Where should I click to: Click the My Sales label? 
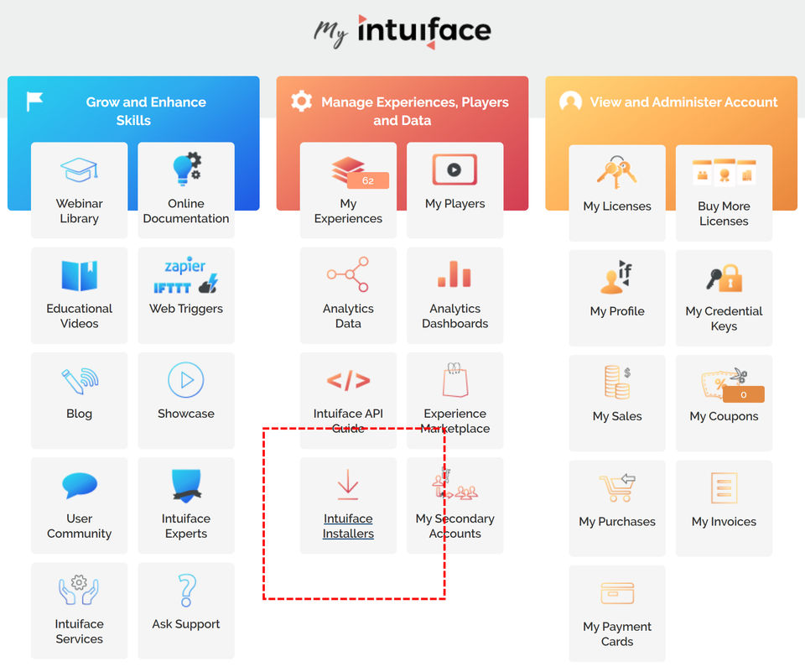tap(617, 417)
